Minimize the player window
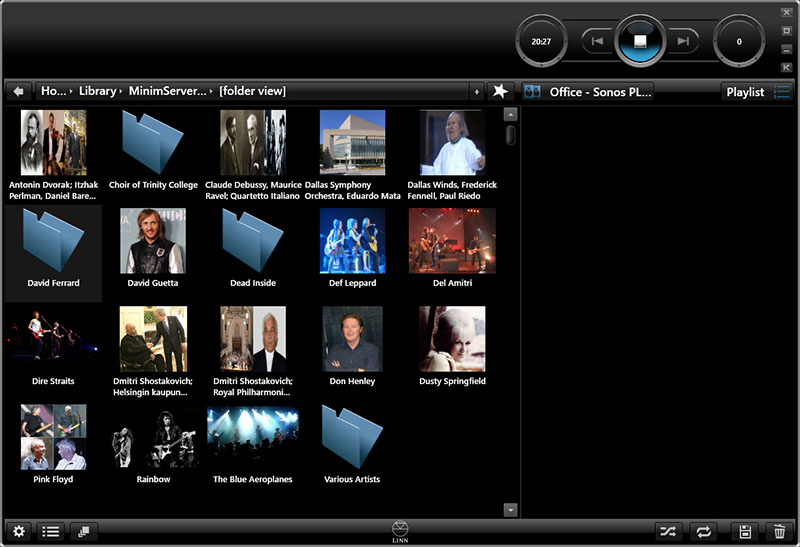The width and height of the screenshot is (800, 547). [786, 49]
